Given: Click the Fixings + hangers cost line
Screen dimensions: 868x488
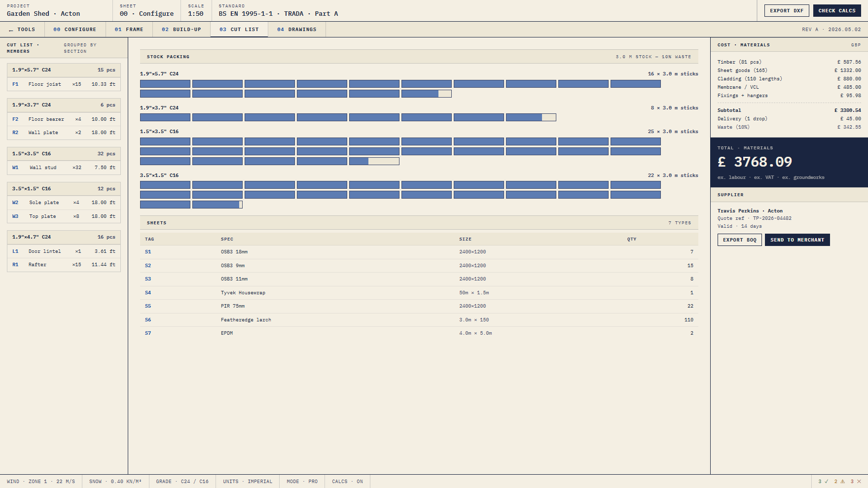Looking at the screenshot, I should pyautogui.click(x=789, y=96).
